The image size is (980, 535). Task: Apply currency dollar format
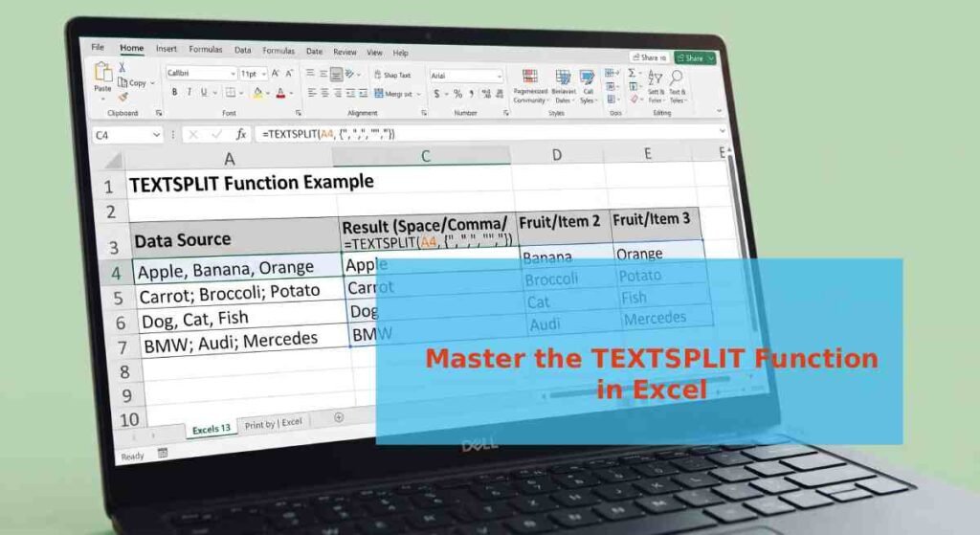(436, 94)
